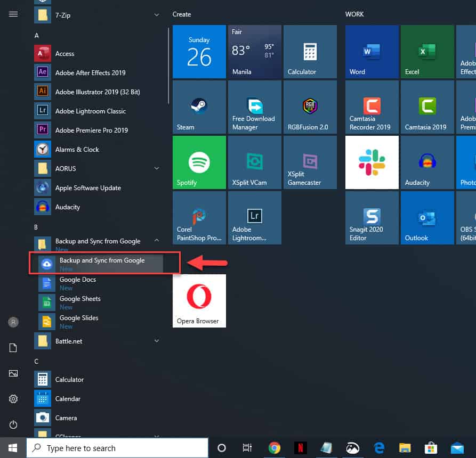
Task: Launch Spotify from the green tile
Action: [x=199, y=162]
